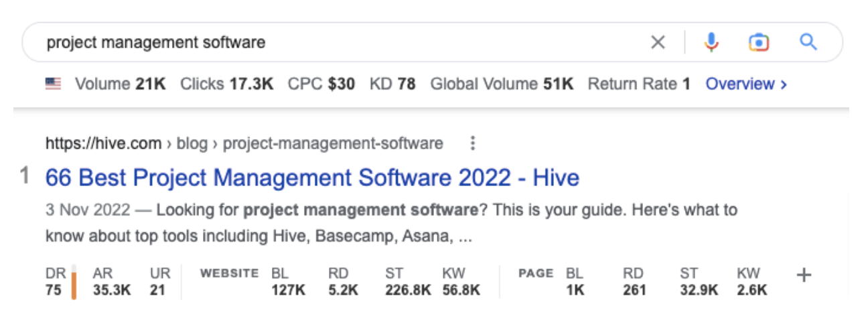
Task: Start voice search with the microphone icon
Action: 711,43
